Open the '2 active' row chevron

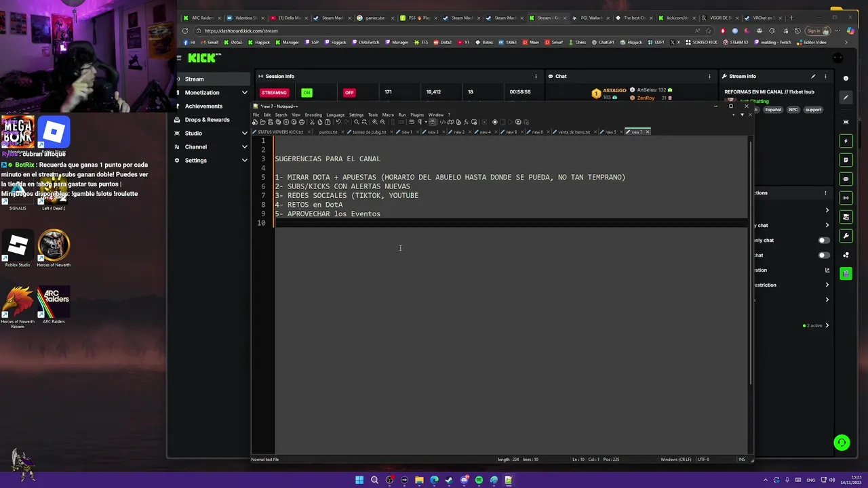point(827,325)
